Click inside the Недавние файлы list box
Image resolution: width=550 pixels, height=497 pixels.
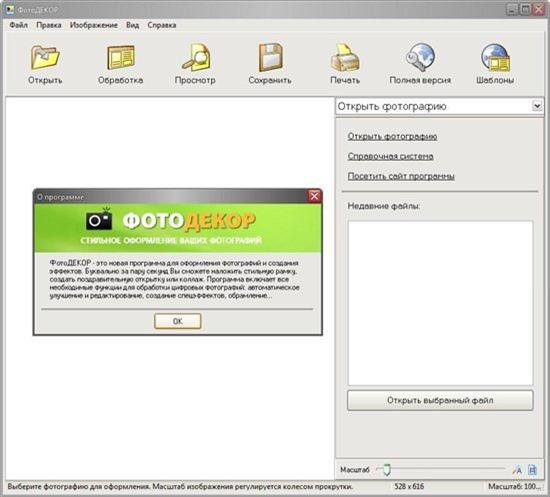440,303
